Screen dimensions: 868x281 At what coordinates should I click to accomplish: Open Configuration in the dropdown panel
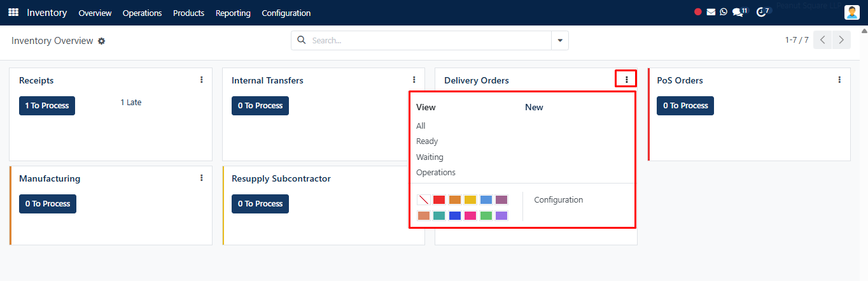pyautogui.click(x=559, y=199)
